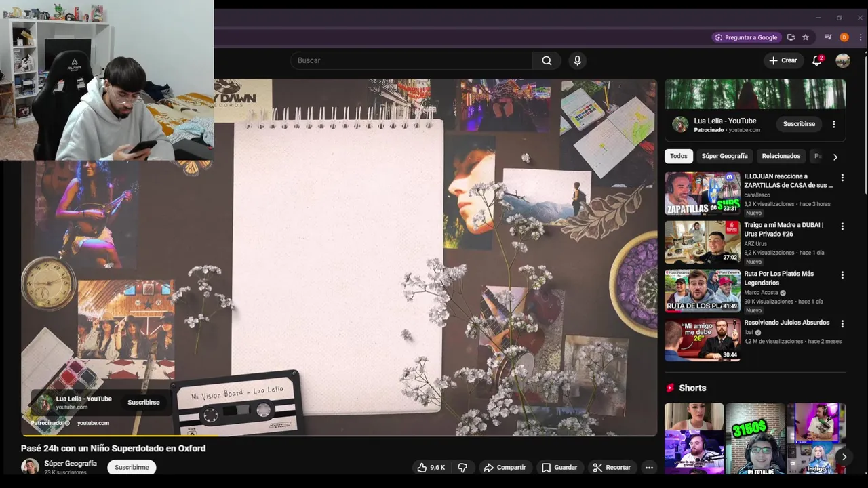Open the Chrome profile D avatar
Screen dimensions: 868x488
coord(844,37)
